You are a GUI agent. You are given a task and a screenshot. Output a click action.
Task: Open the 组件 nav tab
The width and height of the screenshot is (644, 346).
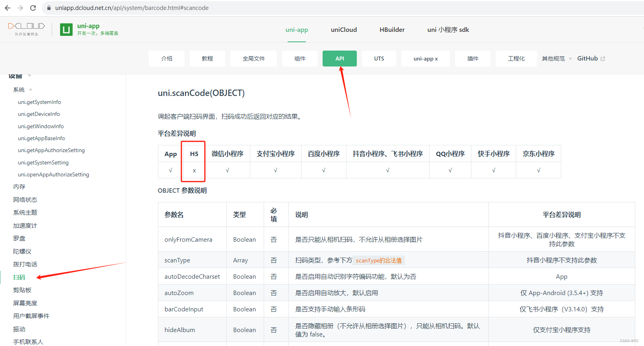[x=300, y=59]
